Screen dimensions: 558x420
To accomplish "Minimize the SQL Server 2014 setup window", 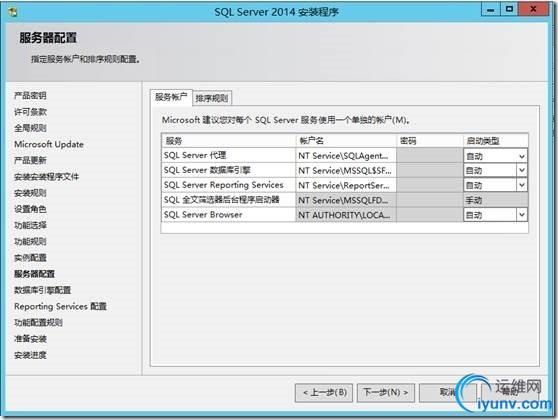I will pyautogui.click(x=491, y=9).
